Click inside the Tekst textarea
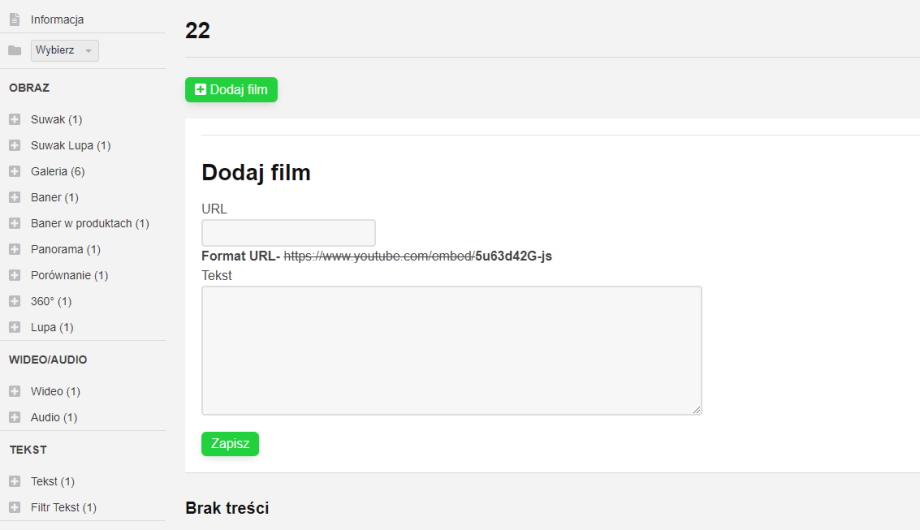Viewport: 920px width, 530px height. click(451, 350)
